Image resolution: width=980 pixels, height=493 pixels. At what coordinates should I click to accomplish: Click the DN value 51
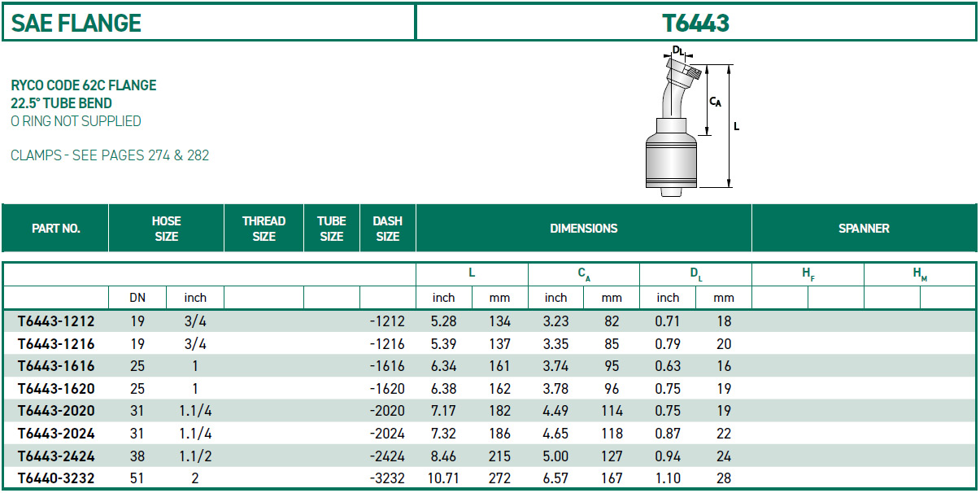[x=137, y=478]
